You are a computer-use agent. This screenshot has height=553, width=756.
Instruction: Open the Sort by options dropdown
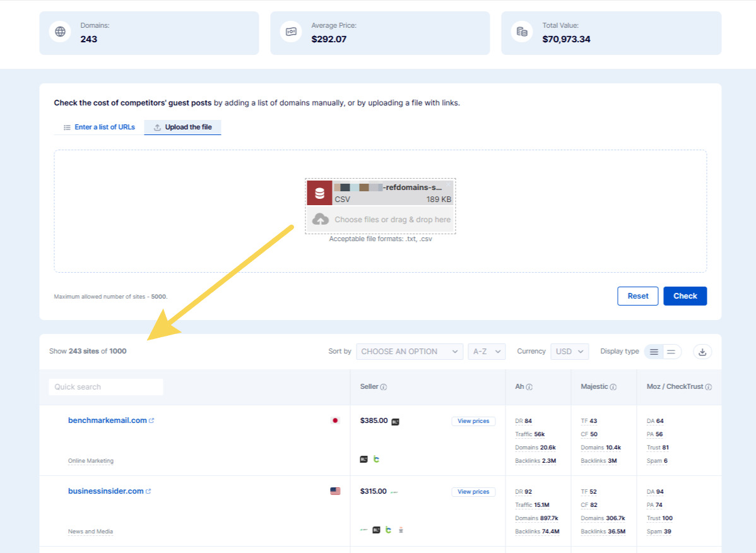[x=410, y=351]
